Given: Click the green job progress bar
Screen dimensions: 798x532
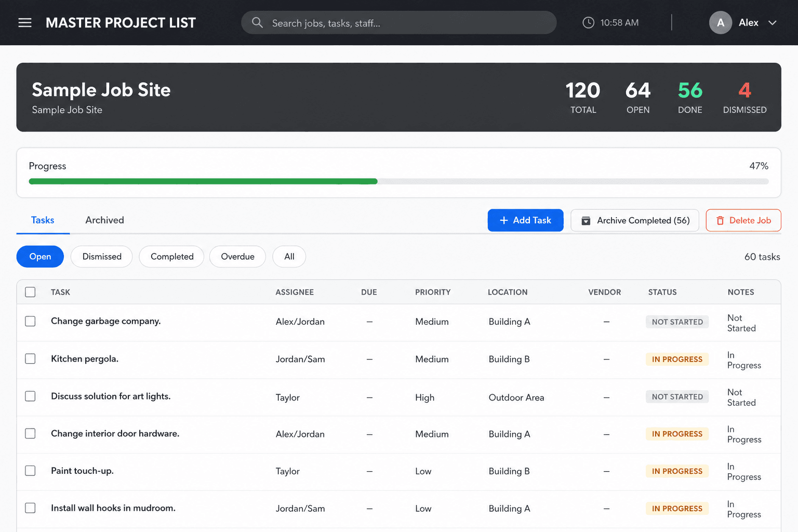Looking at the screenshot, I should [203, 181].
